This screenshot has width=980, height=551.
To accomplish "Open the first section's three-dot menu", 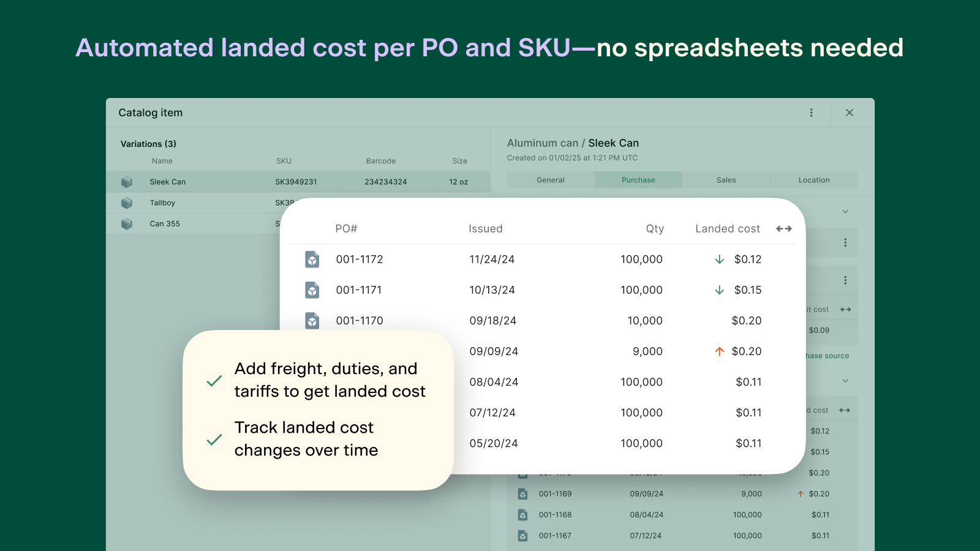I will (x=845, y=242).
